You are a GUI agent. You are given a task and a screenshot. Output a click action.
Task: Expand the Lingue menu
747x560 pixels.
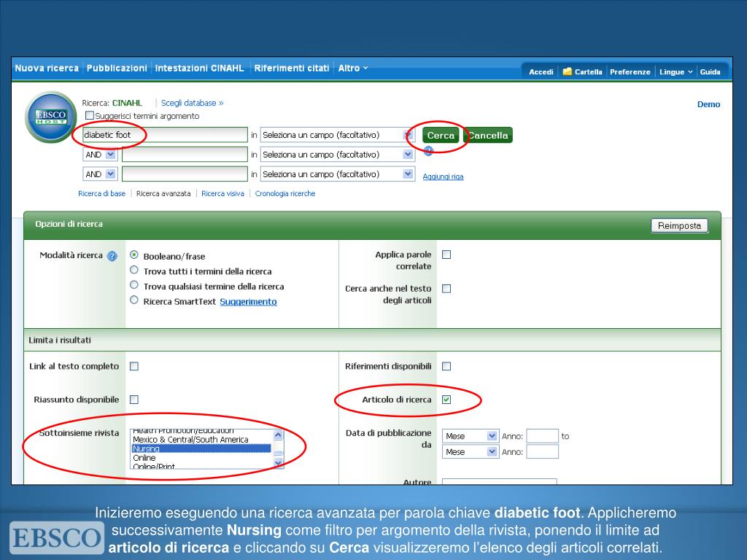click(676, 72)
